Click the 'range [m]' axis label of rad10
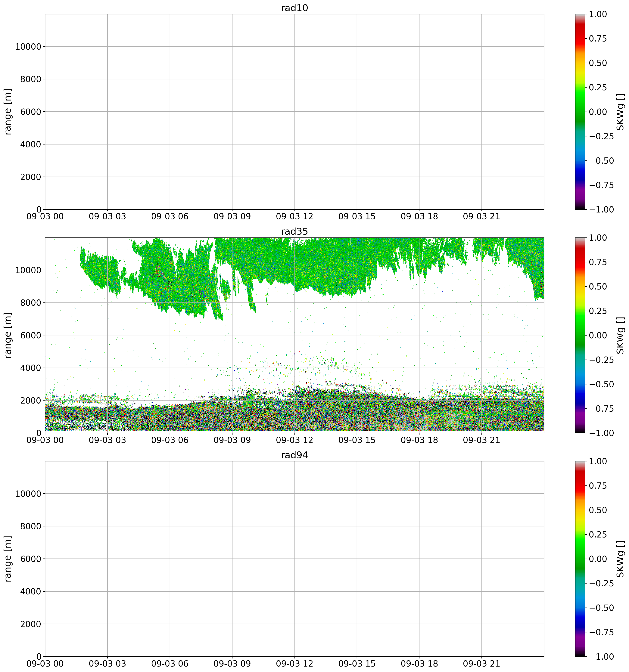 (x=8, y=112)
